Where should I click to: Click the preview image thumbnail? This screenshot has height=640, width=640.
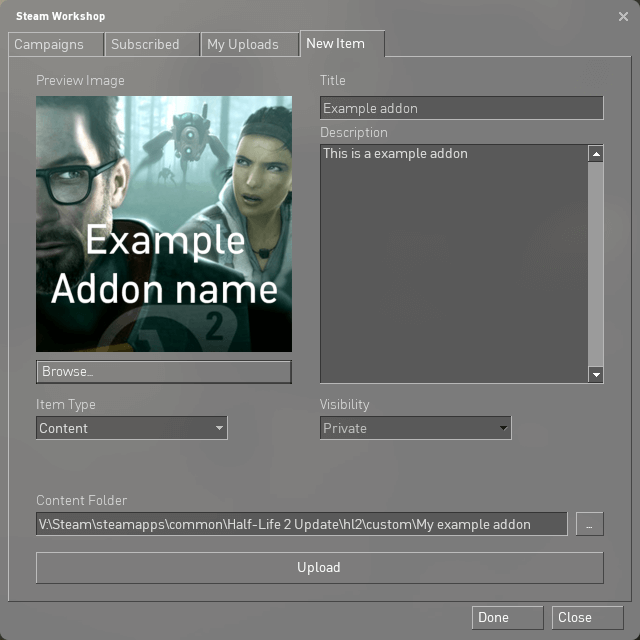[x=164, y=224]
